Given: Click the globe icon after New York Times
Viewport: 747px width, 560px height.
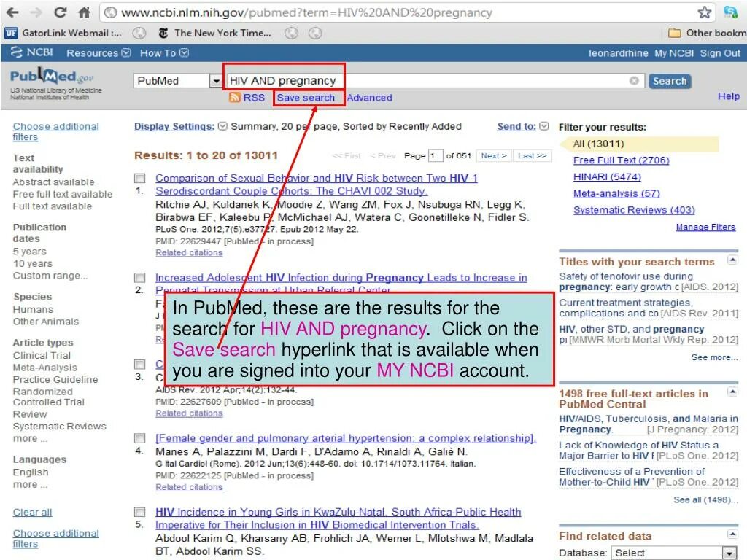Looking at the screenshot, I should [292, 33].
